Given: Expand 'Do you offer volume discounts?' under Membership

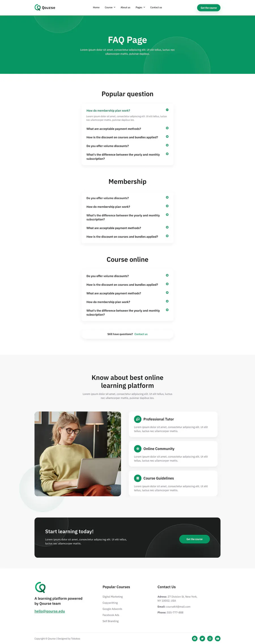Looking at the screenshot, I should (x=167, y=197).
